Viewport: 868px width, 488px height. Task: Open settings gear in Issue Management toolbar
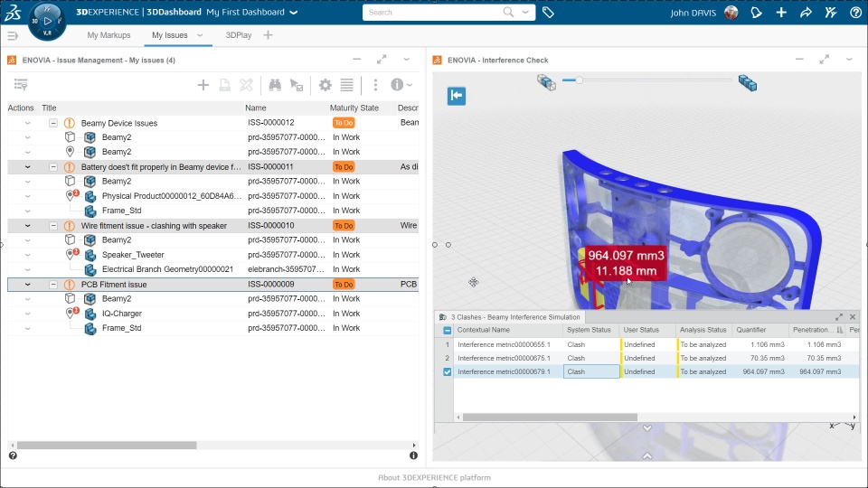click(x=325, y=85)
